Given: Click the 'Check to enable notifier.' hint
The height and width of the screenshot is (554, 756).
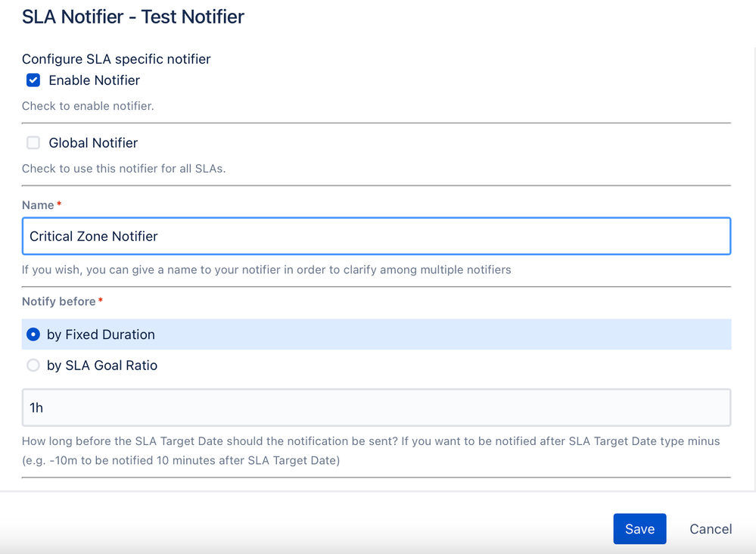Looking at the screenshot, I should [x=88, y=106].
